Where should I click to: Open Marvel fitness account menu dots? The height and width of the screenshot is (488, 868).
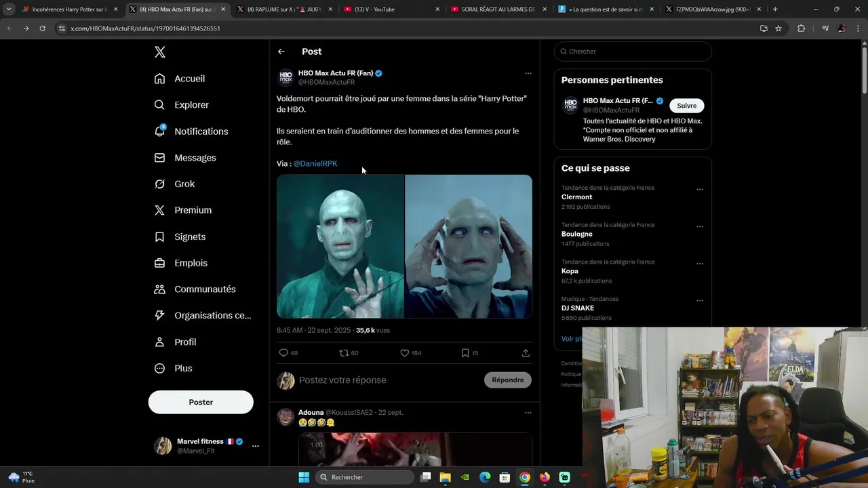pyautogui.click(x=256, y=446)
